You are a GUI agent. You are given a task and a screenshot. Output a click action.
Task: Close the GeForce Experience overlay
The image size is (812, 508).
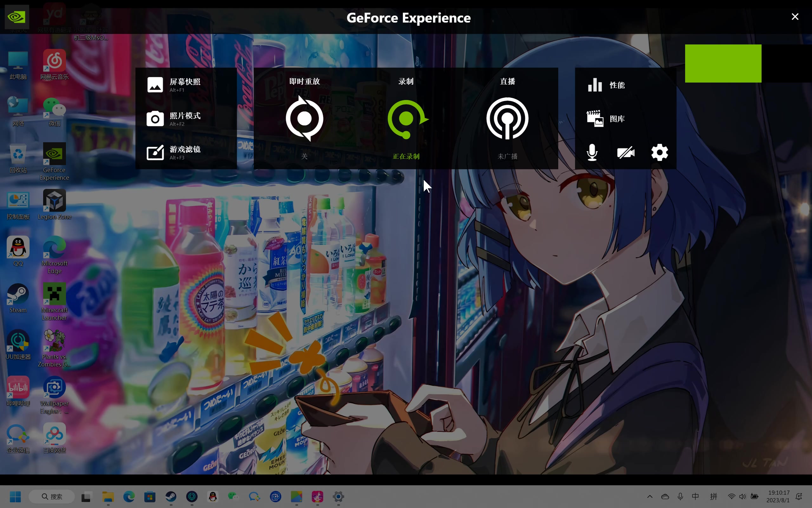(x=795, y=17)
